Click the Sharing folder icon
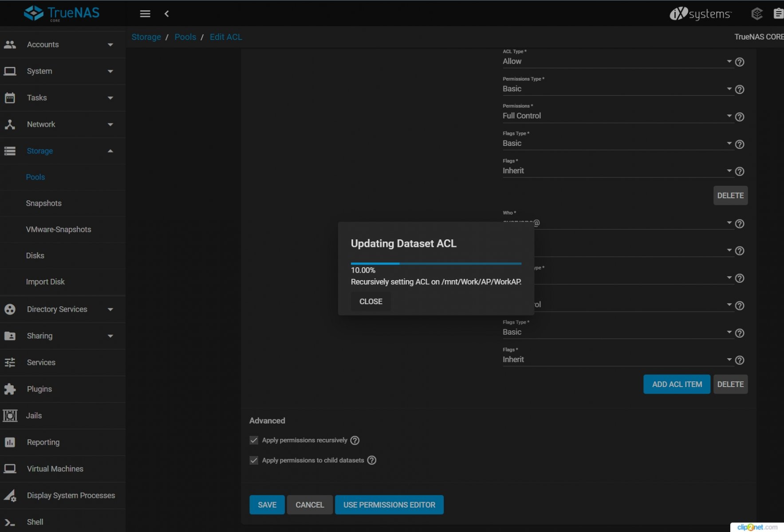This screenshot has height=532, width=784. tap(10, 336)
